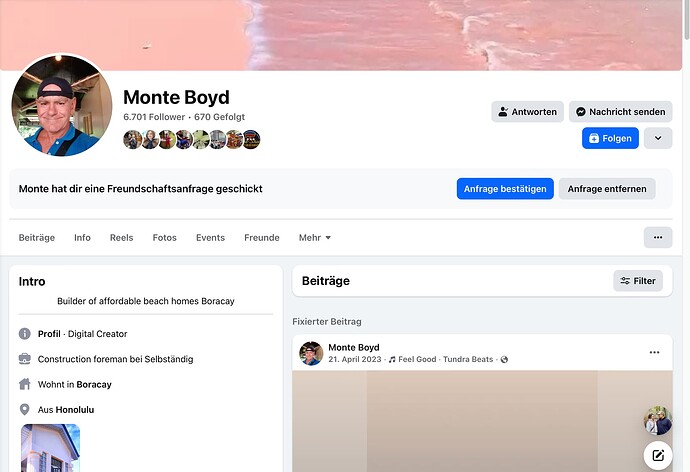The image size is (690, 472).
Task: Click the 6.701 Follower count
Action: point(154,117)
